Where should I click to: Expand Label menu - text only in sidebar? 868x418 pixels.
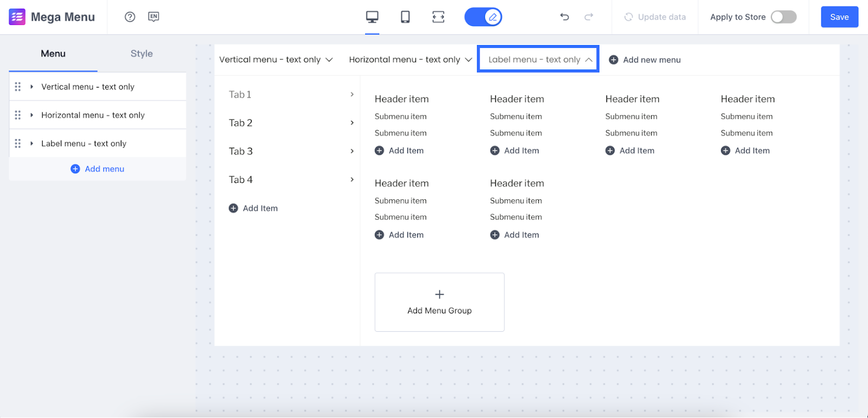tap(32, 144)
